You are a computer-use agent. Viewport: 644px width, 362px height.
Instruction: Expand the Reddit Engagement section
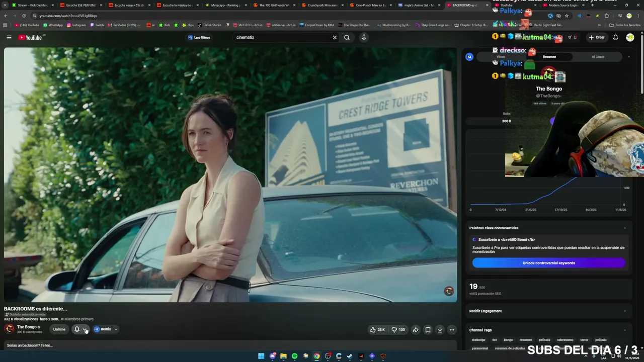click(625, 311)
